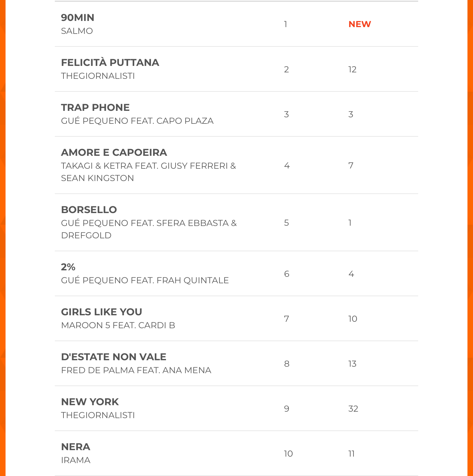
Task: Open the FELICITÀ PUTTANA song entry
Action: tap(110, 63)
